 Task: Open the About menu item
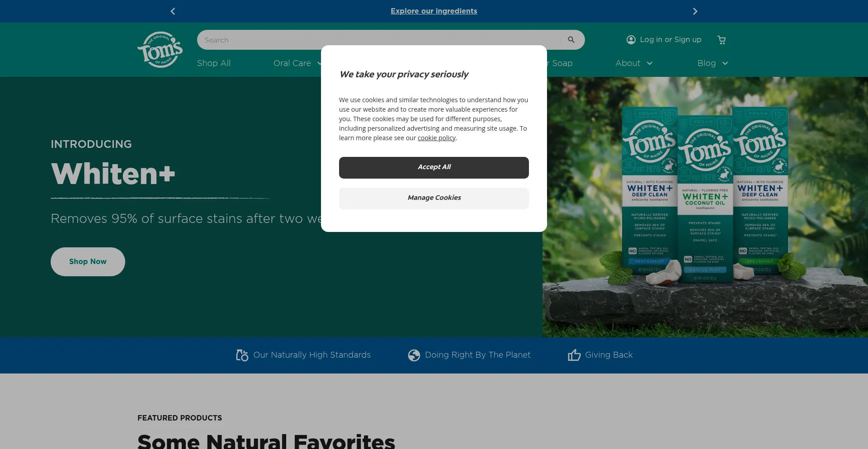[x=628, y=63]
